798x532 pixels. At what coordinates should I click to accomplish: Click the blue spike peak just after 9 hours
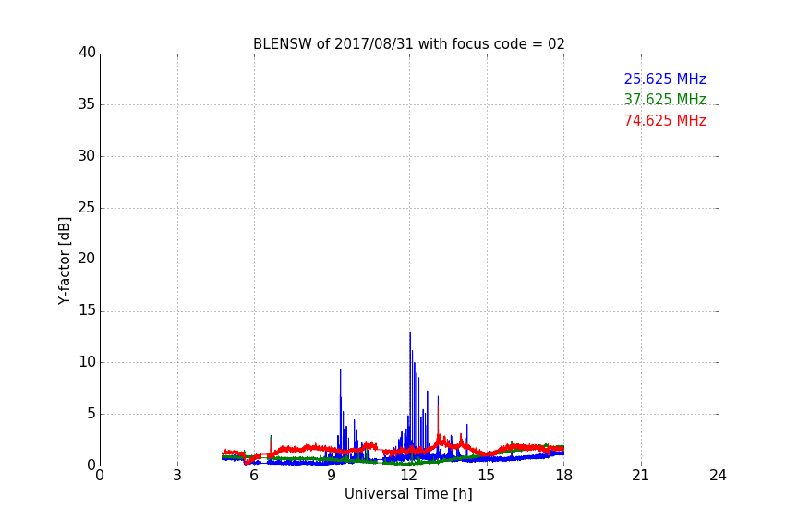(340, 371)
